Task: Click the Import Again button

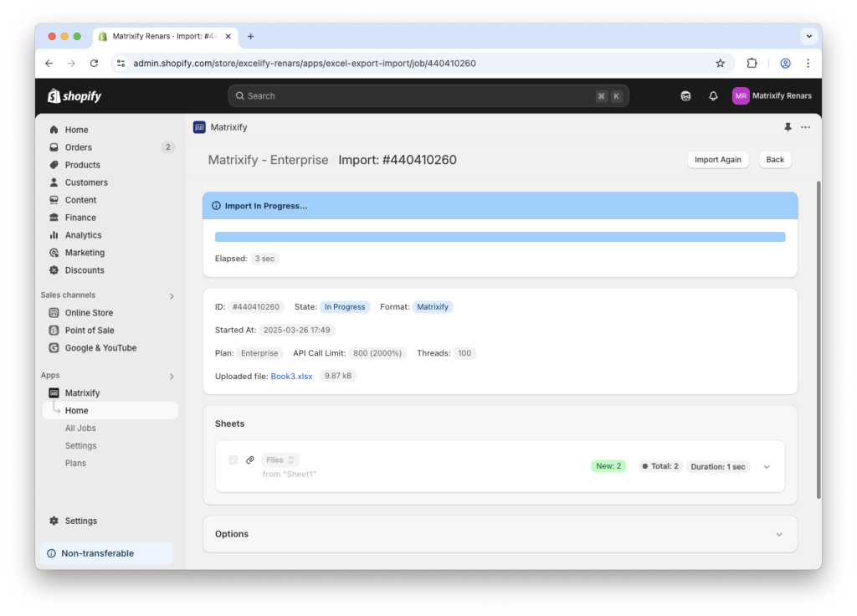Action: [x=717, y=159]
